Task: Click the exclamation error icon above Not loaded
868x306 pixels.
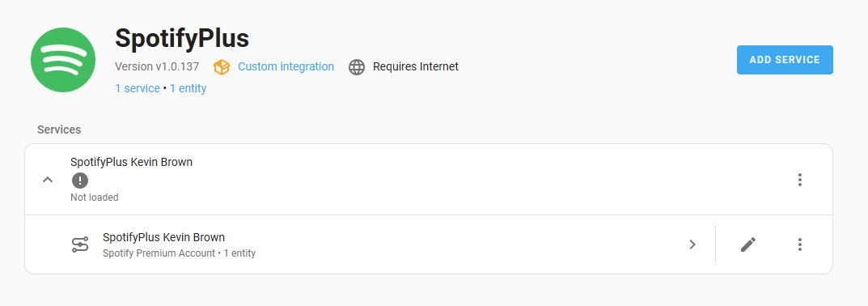Action: click(80, 181)
